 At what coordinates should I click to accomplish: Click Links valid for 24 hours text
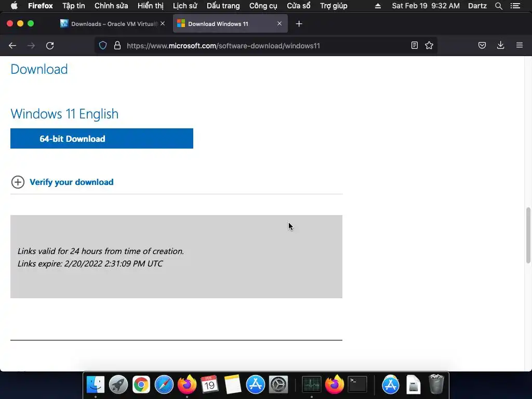coord(101,251)
